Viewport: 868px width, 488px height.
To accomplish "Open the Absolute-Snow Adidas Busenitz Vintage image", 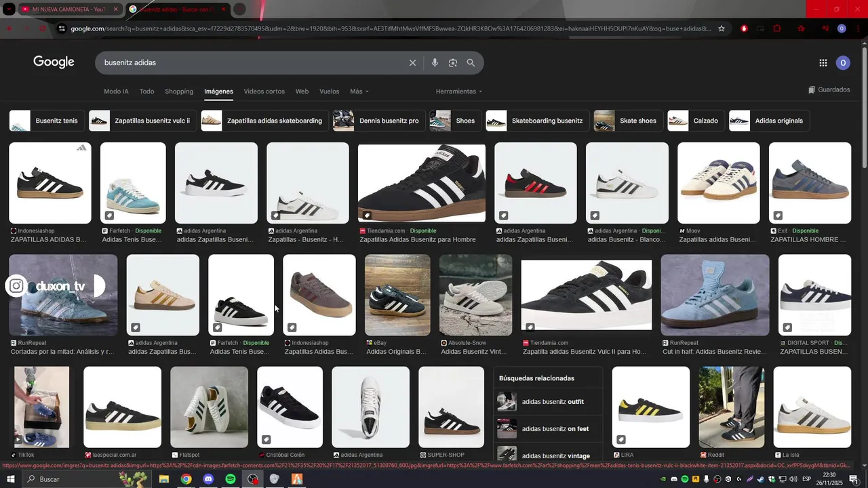I will point(476,295).
